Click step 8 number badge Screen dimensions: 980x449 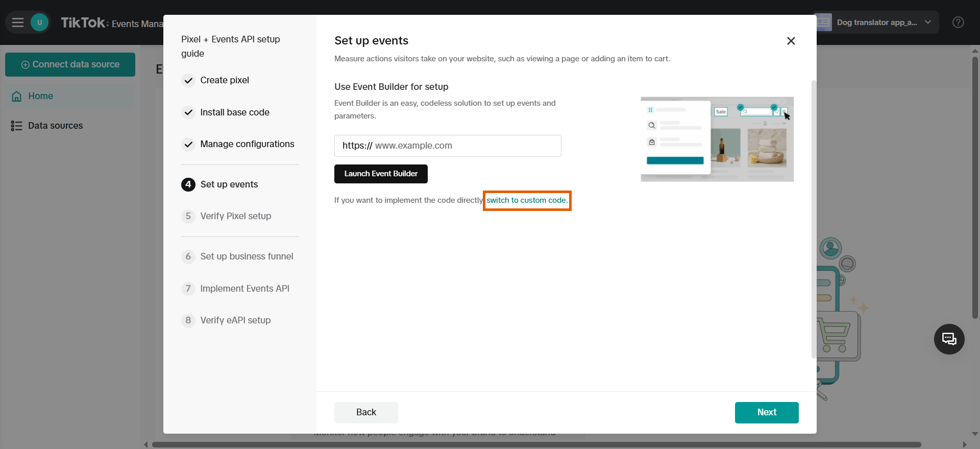coord(188,320)
